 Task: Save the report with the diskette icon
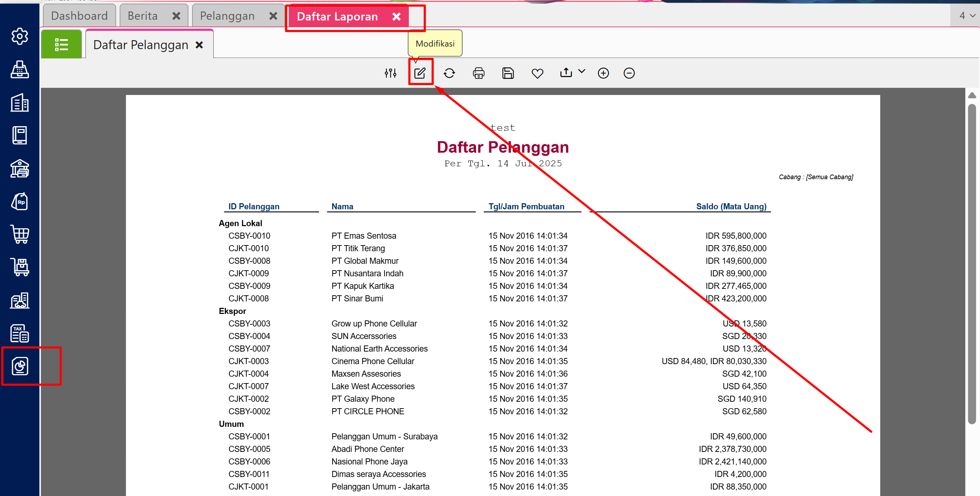(x=508, y=73)
